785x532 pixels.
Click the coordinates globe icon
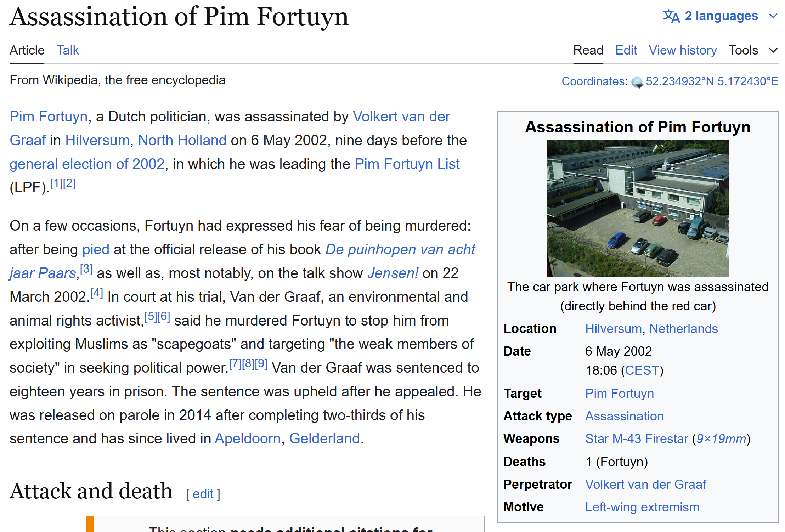coord(637,82)
